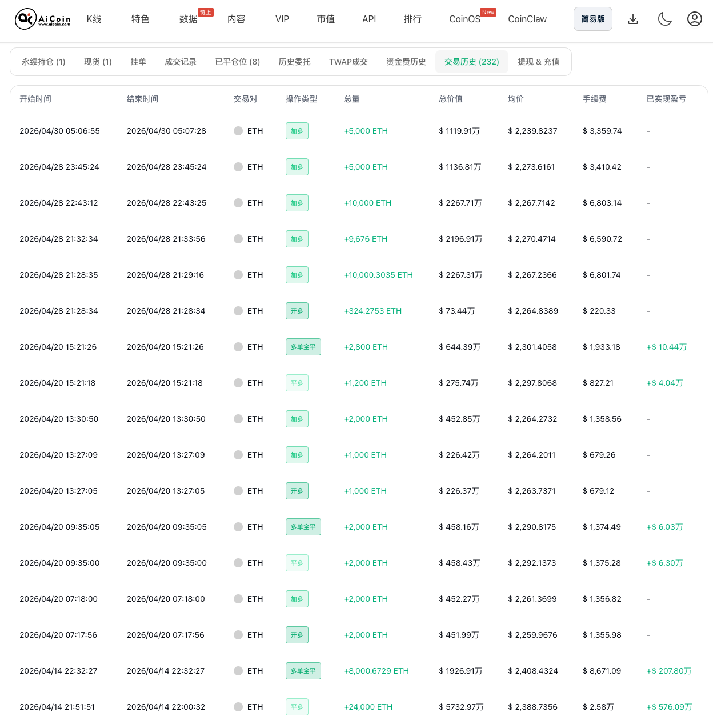713x728 pixels.
Task: Click the 开始时间 column header
Action: coord(35,99)
